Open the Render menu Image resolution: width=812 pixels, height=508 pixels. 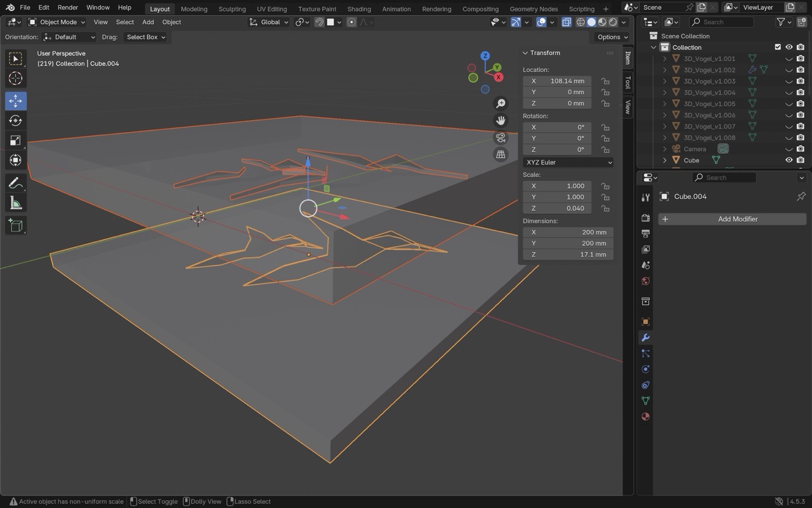[67, 8]
